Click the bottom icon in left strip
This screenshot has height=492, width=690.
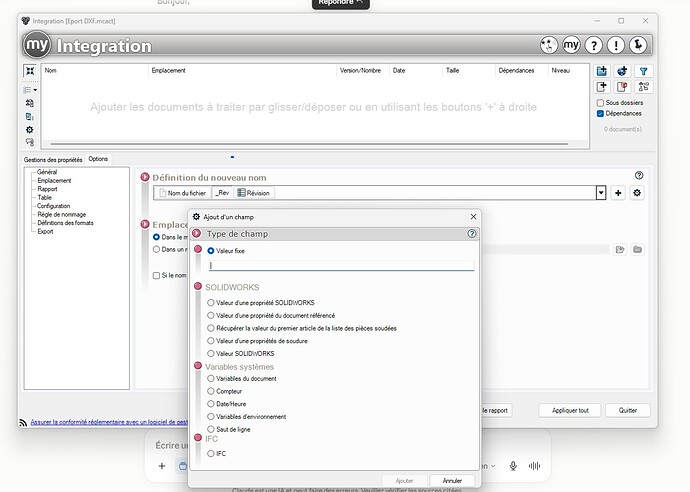point(29,142)
